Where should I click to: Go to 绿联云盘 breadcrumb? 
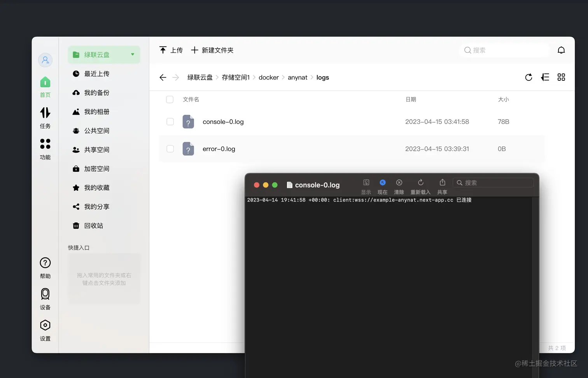pos(200,77)
